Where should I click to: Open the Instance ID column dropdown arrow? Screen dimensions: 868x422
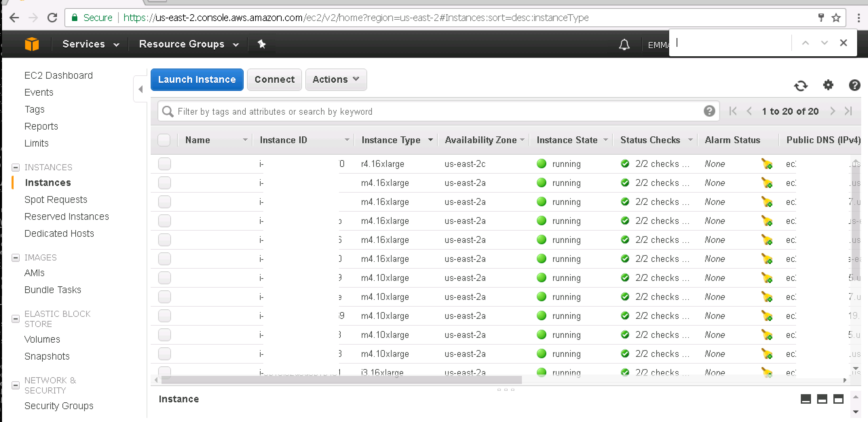pyautogui.click(x=347, y=140)
